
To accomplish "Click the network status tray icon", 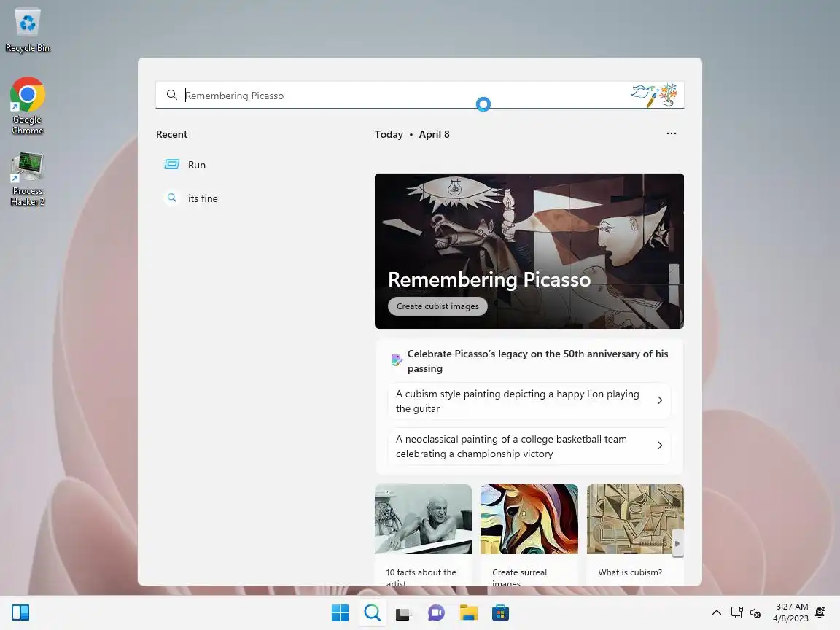I will pos(737,612).
